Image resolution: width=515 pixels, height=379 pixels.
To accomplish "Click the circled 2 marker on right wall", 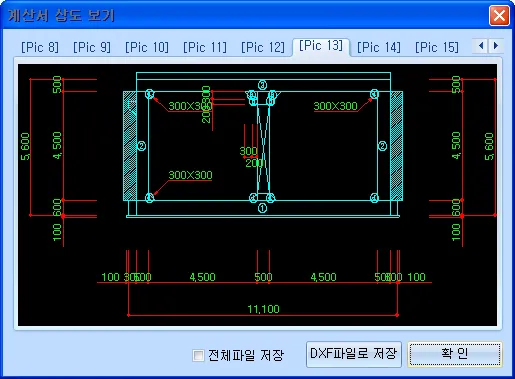I will pyautogui.click(x=382, y=146).
